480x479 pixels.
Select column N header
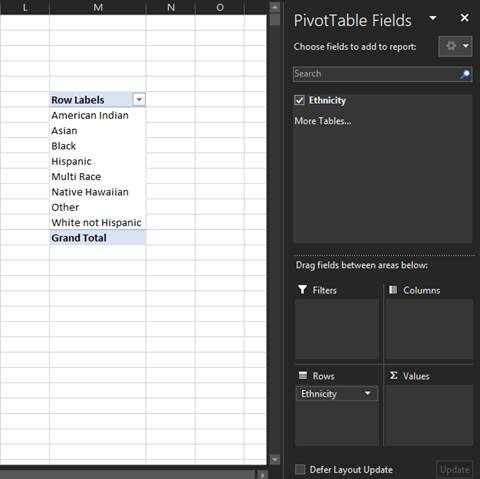tap(171, 7)
